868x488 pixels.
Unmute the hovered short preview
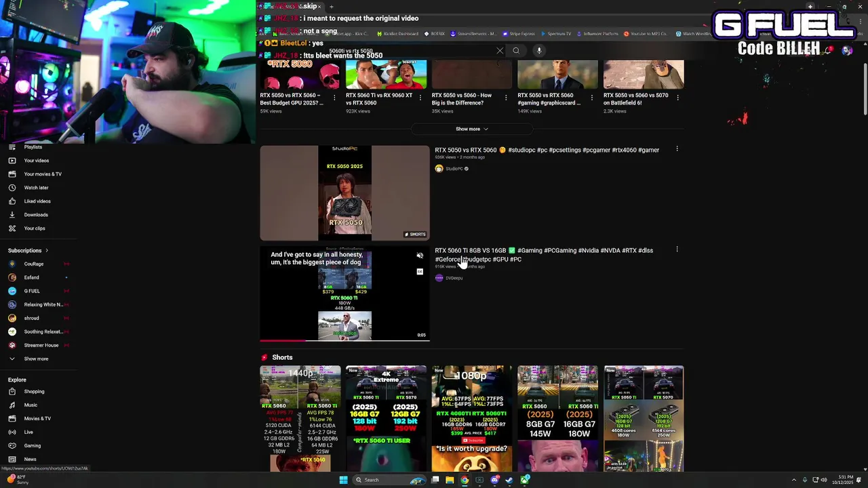coord(420,256)
